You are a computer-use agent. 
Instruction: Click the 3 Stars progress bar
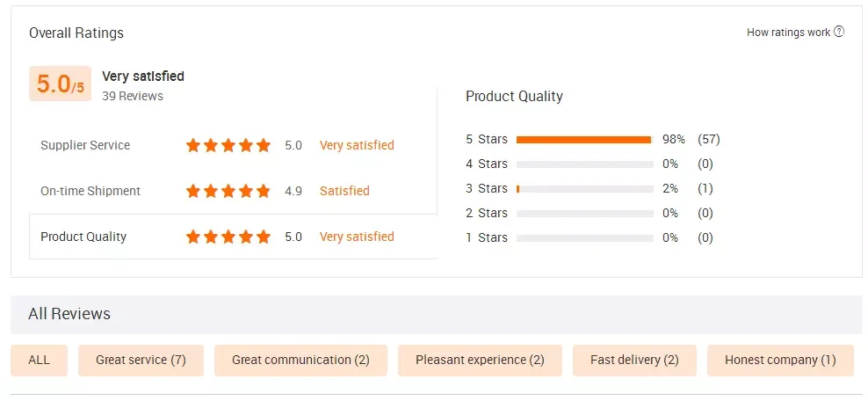[584, 189]
